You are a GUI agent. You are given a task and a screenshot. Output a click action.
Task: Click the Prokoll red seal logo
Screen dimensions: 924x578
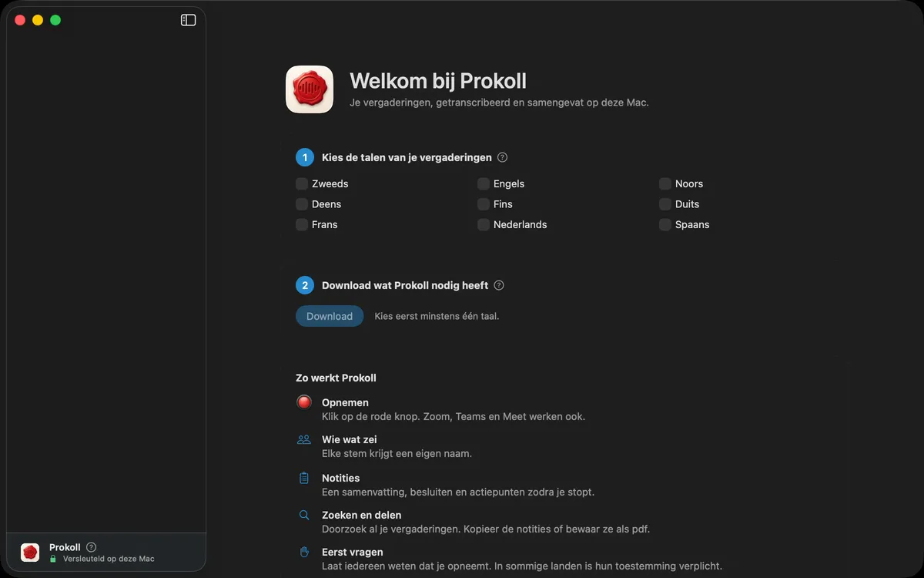point(310,89)
